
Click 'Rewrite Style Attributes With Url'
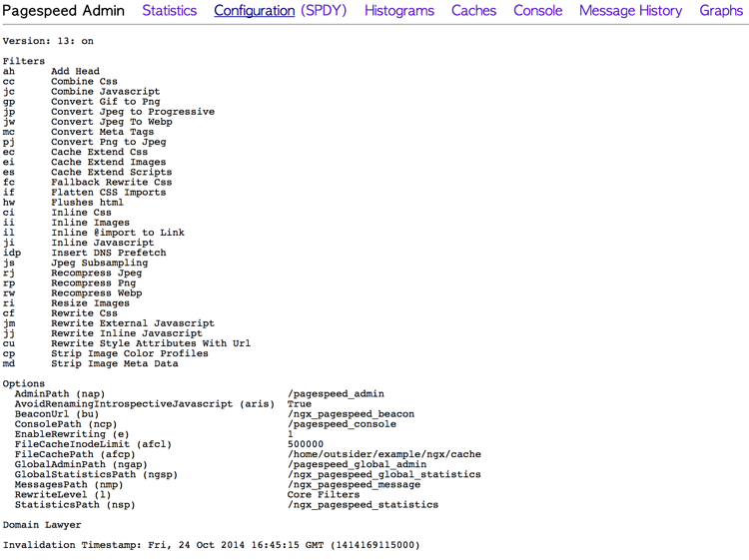point(151,343)
